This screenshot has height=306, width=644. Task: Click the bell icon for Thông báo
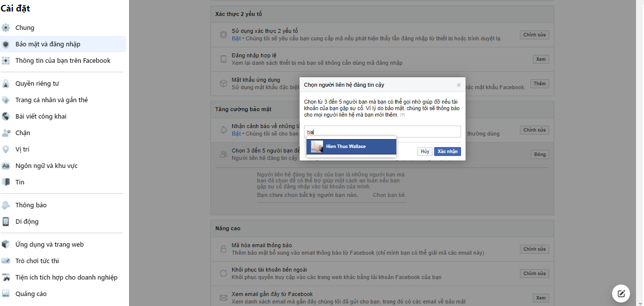coord(5,205)
